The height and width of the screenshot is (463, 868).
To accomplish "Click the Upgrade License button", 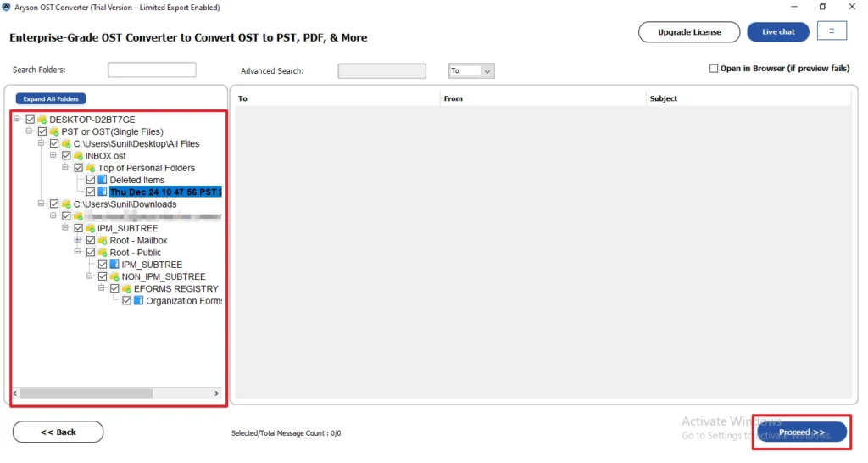I will (689, 32).
